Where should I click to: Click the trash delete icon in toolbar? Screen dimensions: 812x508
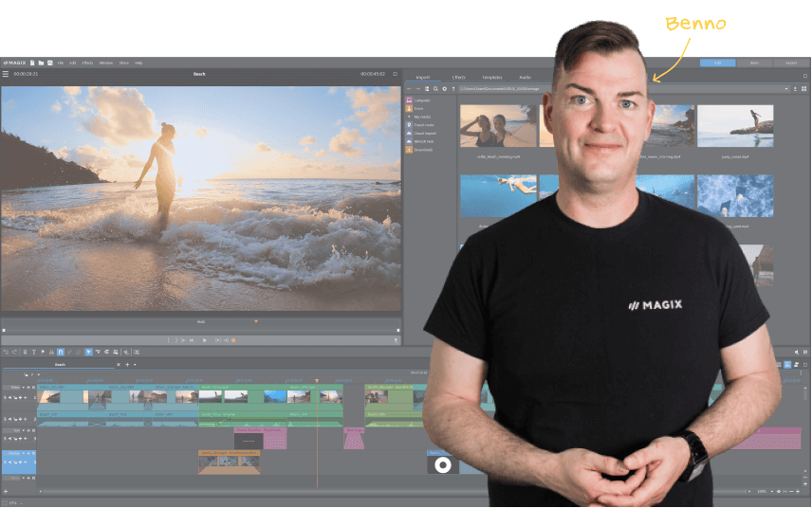(x=25, y=352)
